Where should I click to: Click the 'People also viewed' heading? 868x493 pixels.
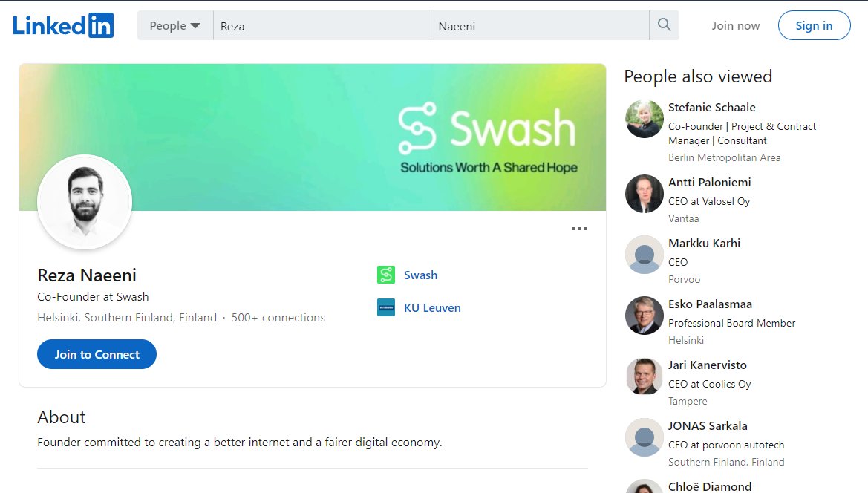coord(698,76)
